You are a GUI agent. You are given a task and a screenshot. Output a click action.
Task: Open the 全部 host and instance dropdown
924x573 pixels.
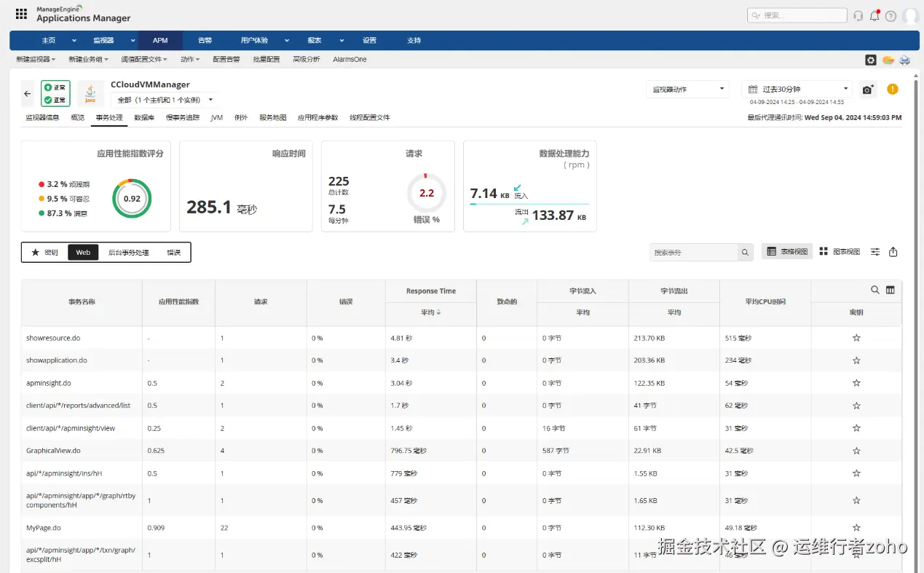(x=165, y=100)
